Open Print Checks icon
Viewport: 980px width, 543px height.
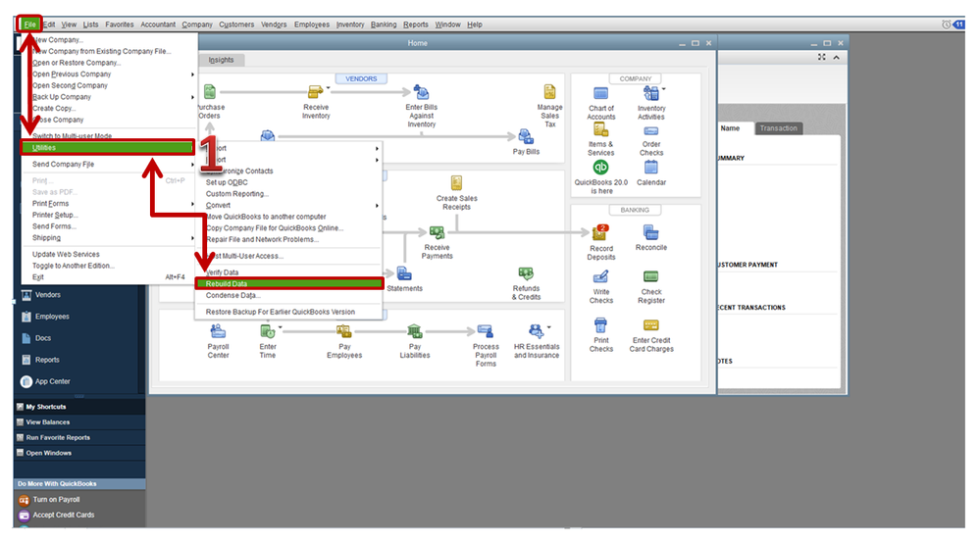600,325
